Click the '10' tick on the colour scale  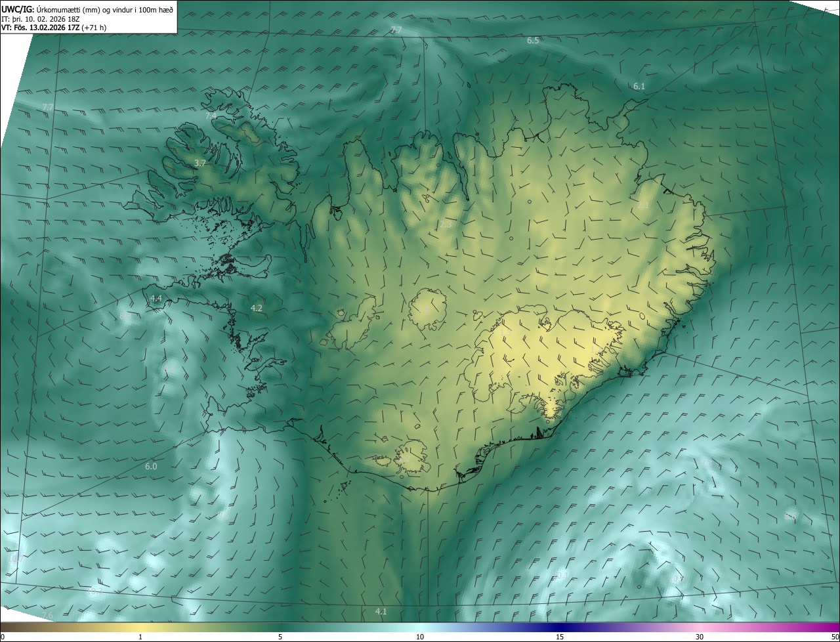[x=420, y=637]
